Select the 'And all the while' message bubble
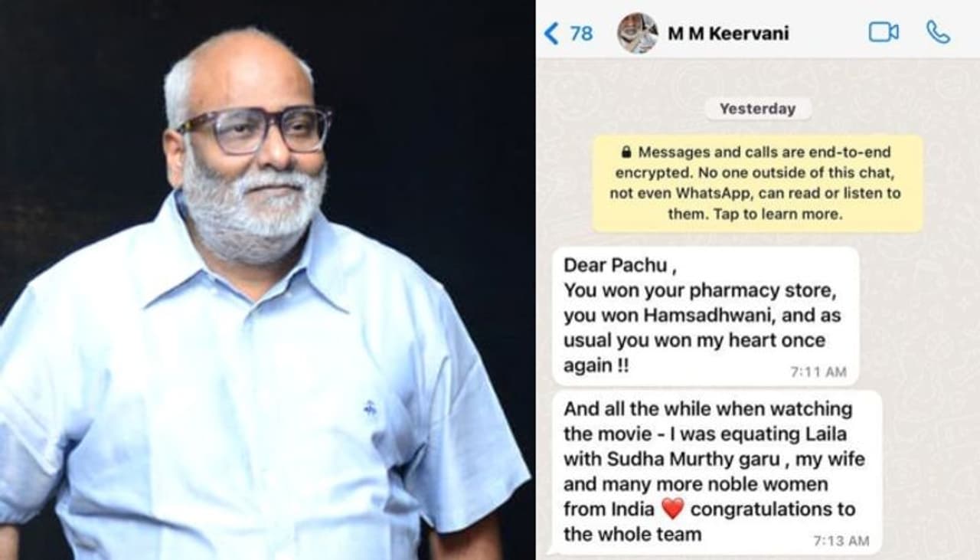This screenshot has height=560, width=980. point(717,473)
